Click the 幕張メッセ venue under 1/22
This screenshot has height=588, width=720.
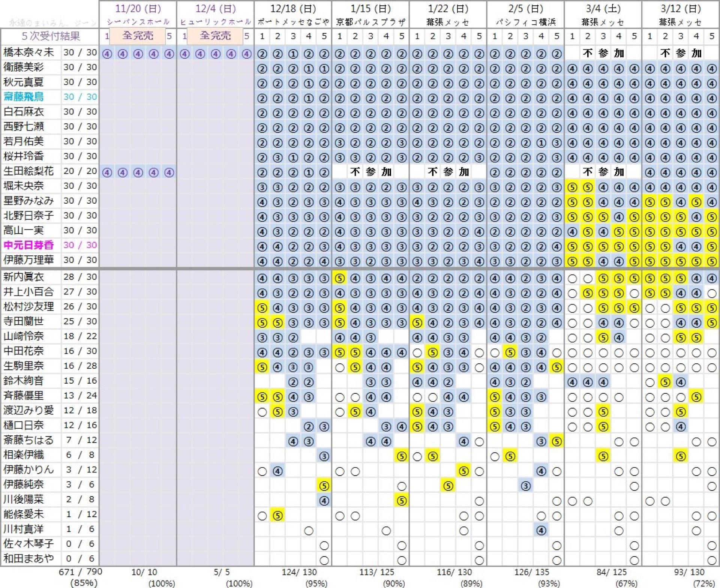(448, 22)
